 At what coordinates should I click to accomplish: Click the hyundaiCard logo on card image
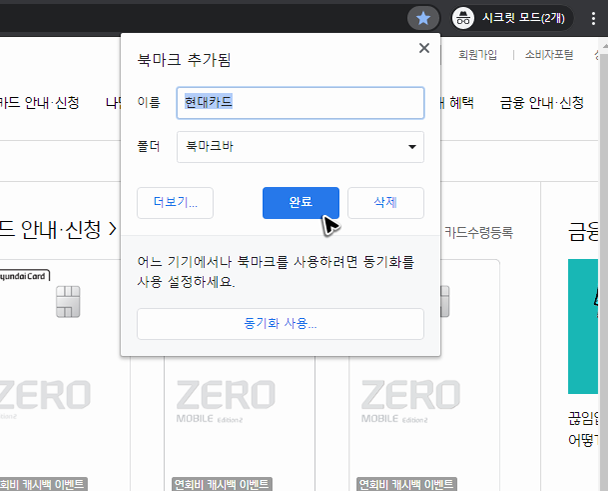[x=24, y=276]
